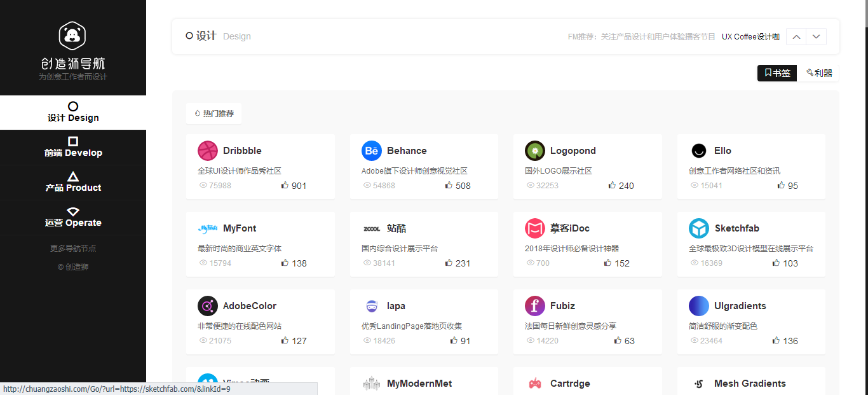The width and height of the screenshot is (868, 395).
Task: Open the Behance title link
Action: click(x=407, y=151)
